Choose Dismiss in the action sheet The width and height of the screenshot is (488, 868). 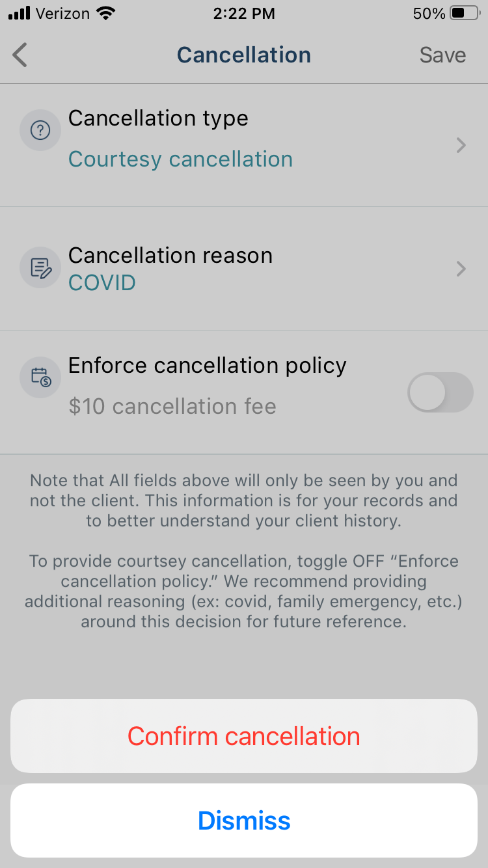244,821
